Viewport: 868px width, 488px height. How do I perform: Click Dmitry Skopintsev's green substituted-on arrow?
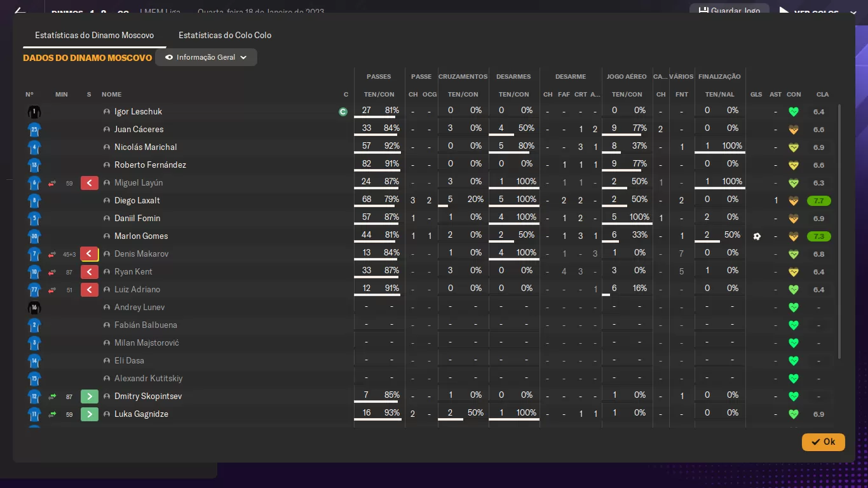[90, 396]
